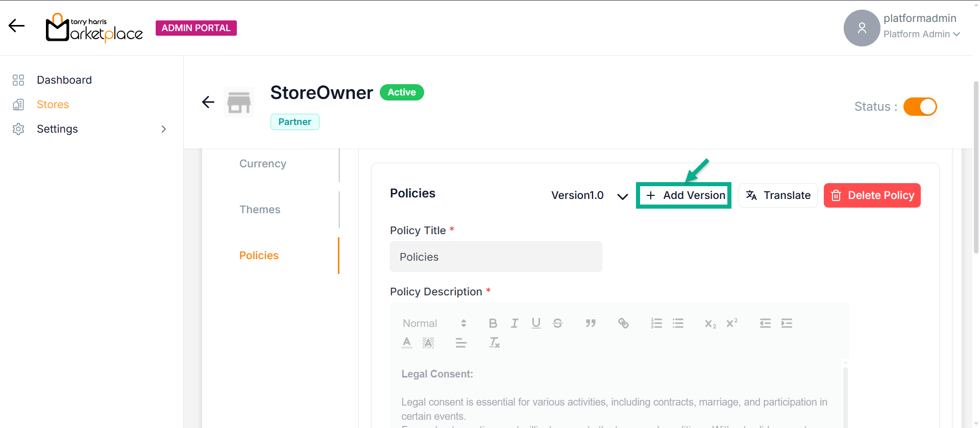Click the strikethrough icon
The width and height of the screenshot is (980, 428).
(557, 323)
